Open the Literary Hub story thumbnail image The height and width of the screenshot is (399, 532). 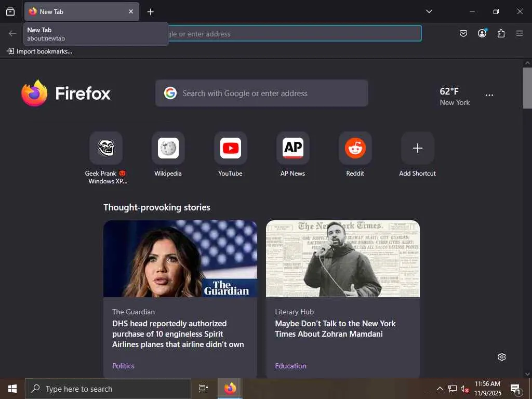click(x=343, y=259)
